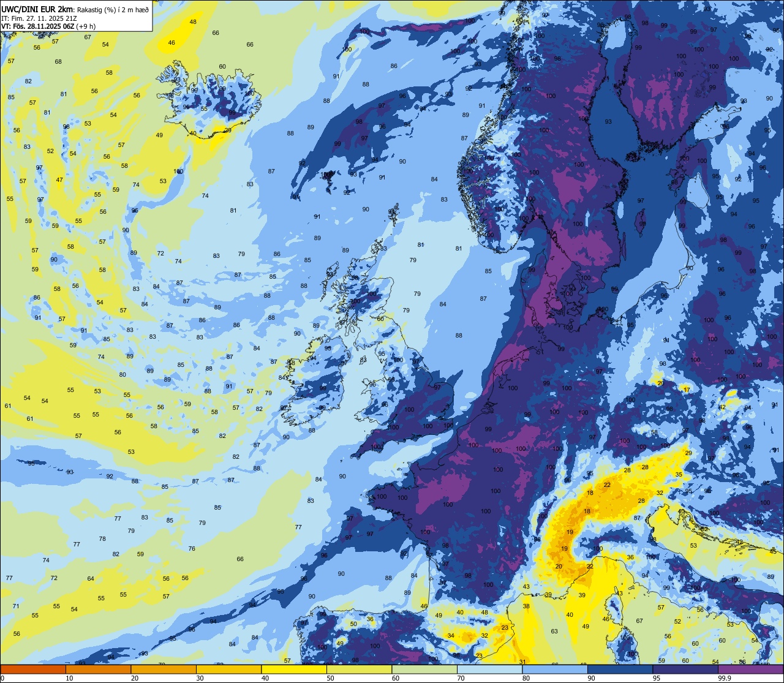Select the 50–60 legend colour swatch
The width and height of the screenshot is (784, 683).
coord(359,669)
